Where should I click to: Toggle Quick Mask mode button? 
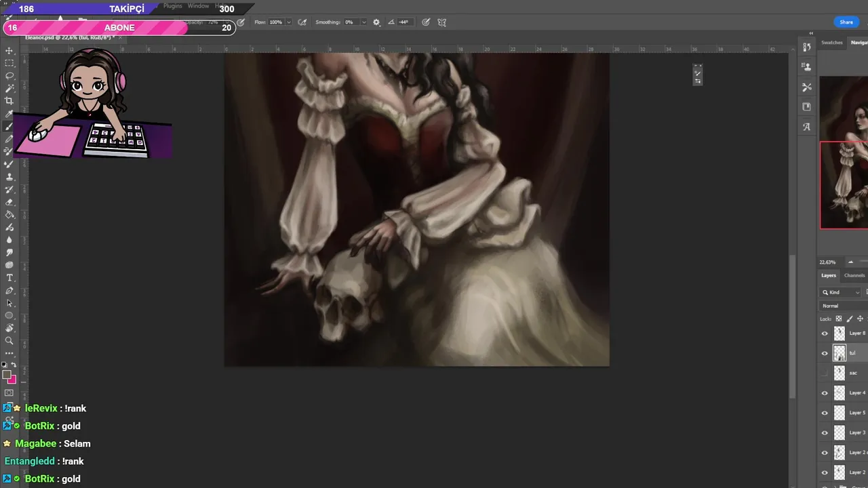tap(9, 392)
